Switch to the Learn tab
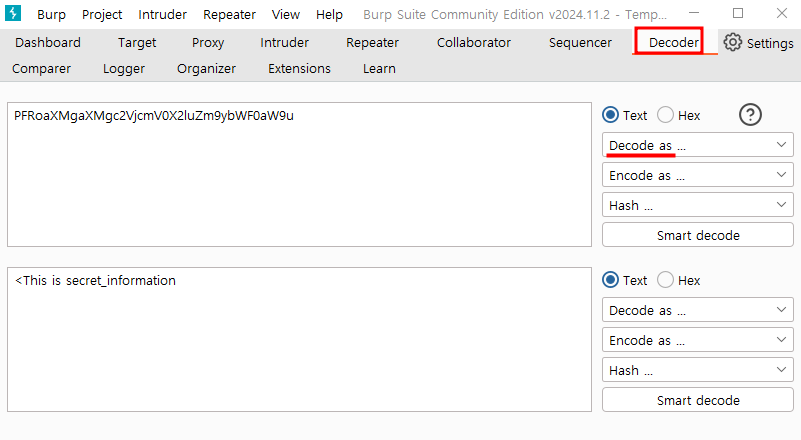The image size is (801, 440). [379, 68]
